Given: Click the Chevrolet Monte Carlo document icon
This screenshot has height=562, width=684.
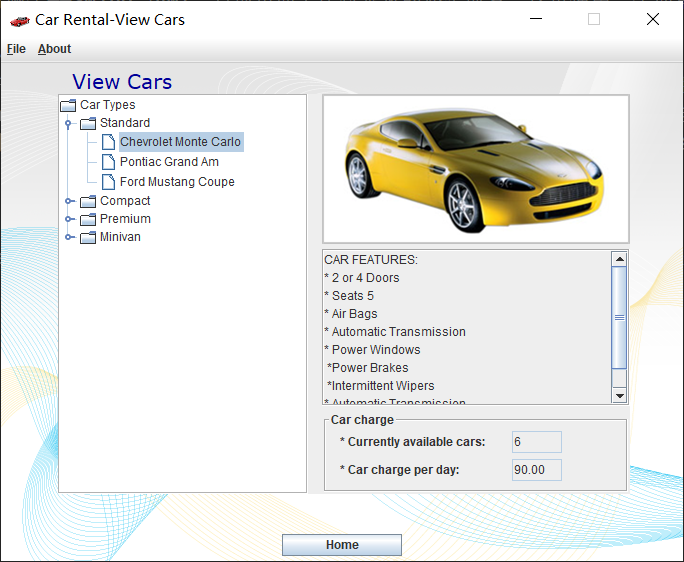Looking at the screenshot, I should pyautogui.click(x=108, y=142).
